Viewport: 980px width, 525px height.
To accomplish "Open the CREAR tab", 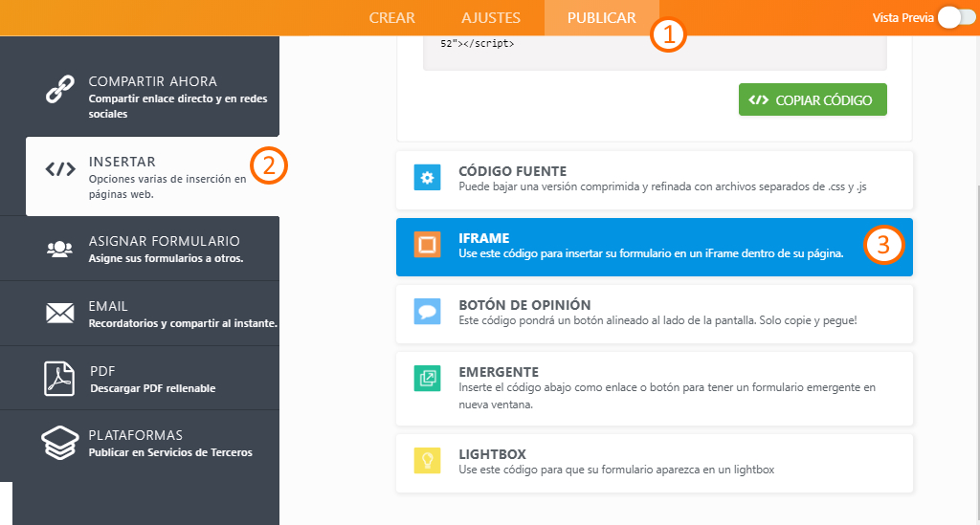I will 391,17.
